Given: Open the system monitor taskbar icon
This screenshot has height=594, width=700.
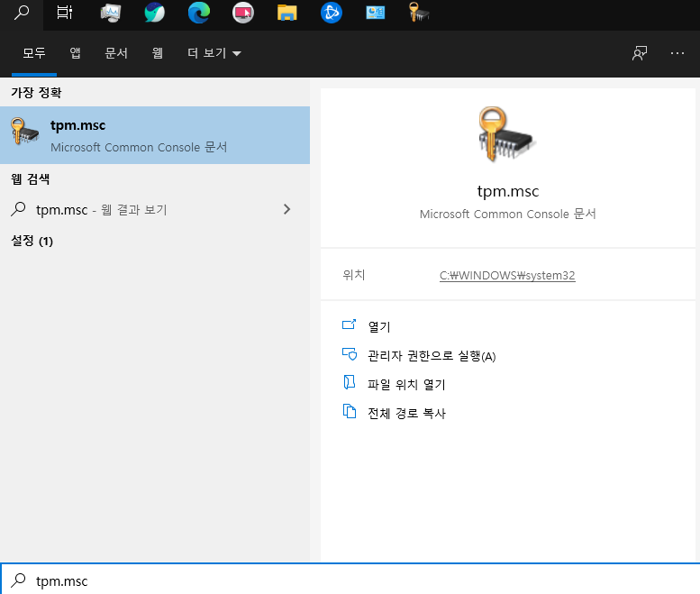Looking at the screenshot, I should pos(110,13).
